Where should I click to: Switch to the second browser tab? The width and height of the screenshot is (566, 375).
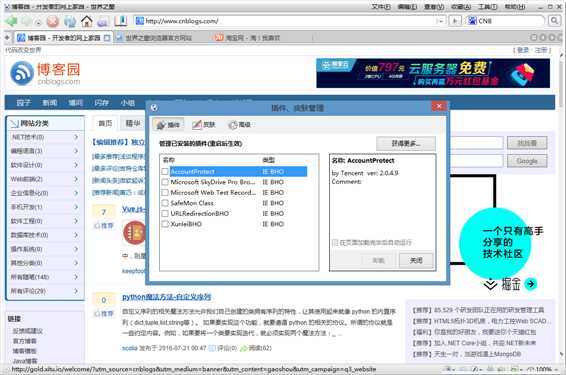[x=158, y=38]
